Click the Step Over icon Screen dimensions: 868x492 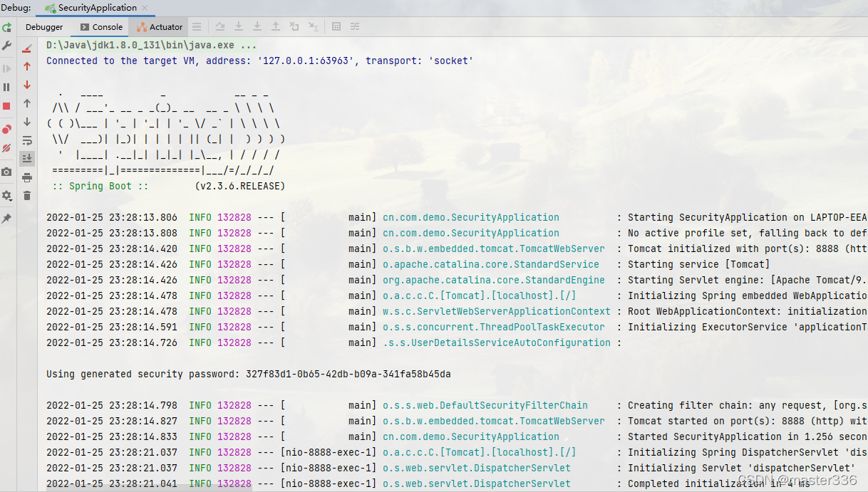(220, 27)
